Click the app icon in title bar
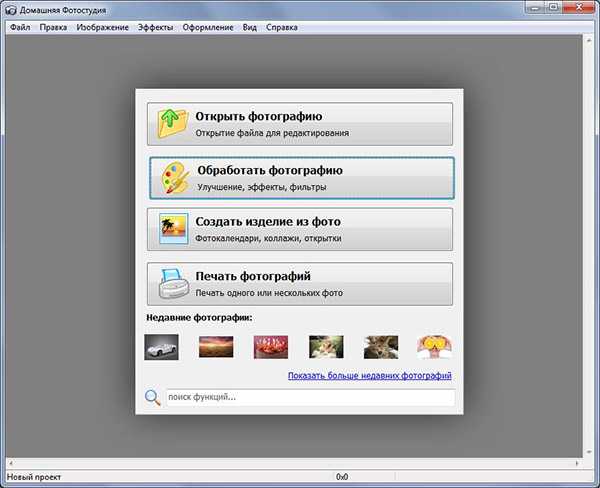Image resolution: width=600 pixels, height=488 pixels. coord(11,9)
